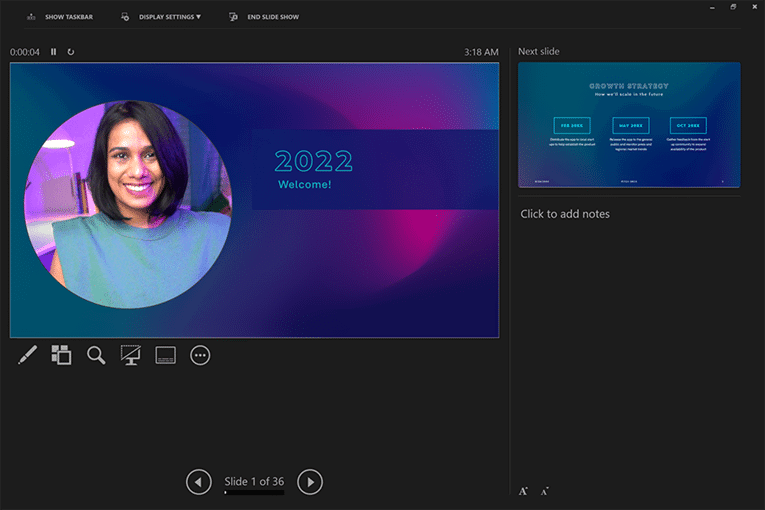The width and height of the screenshot is (765, 510).
Task: Toggle subtitles icon below slide
Action: (x=165, y=355)
